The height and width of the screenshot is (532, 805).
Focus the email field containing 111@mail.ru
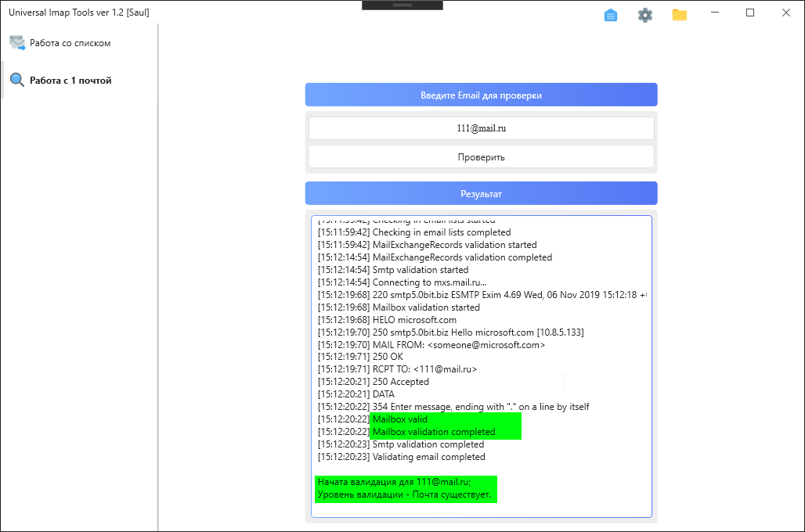click(x=481, y=128)
